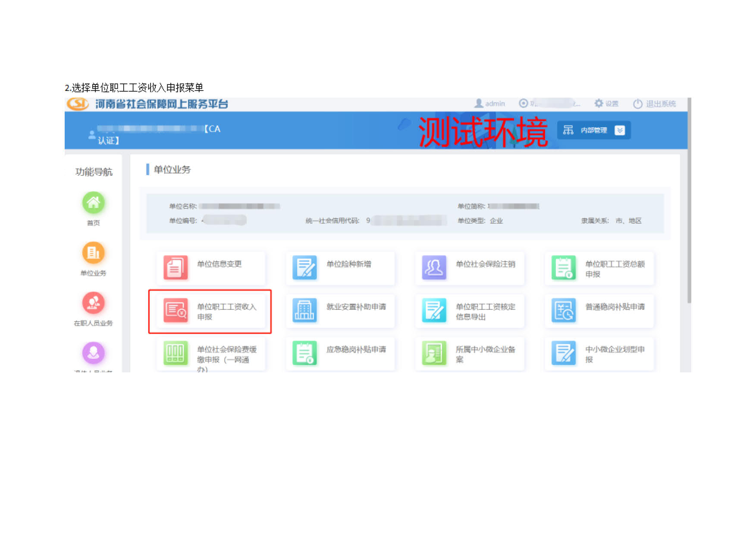Viewport: 756px width, 534px height.
Task: Click the admin username text
Action: [495, 103]
